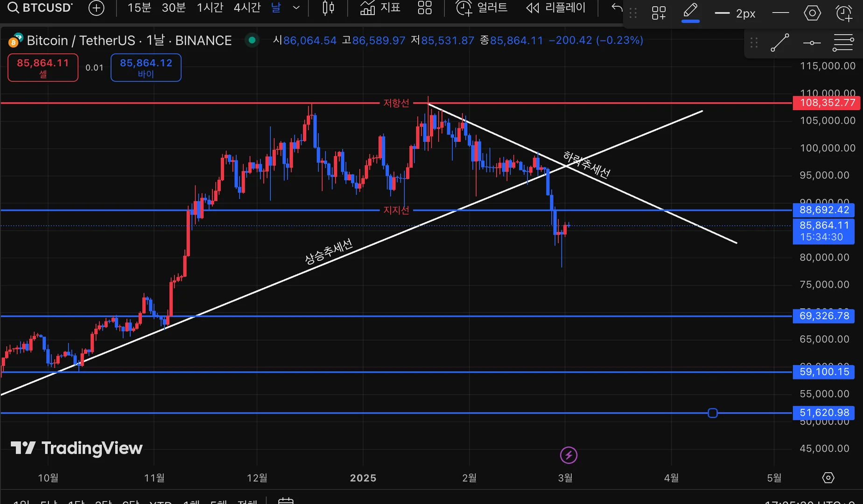This screenshot has width=863, height=504.
Task: Click the blue 바이 buy button
Action: tap(146, 68)
